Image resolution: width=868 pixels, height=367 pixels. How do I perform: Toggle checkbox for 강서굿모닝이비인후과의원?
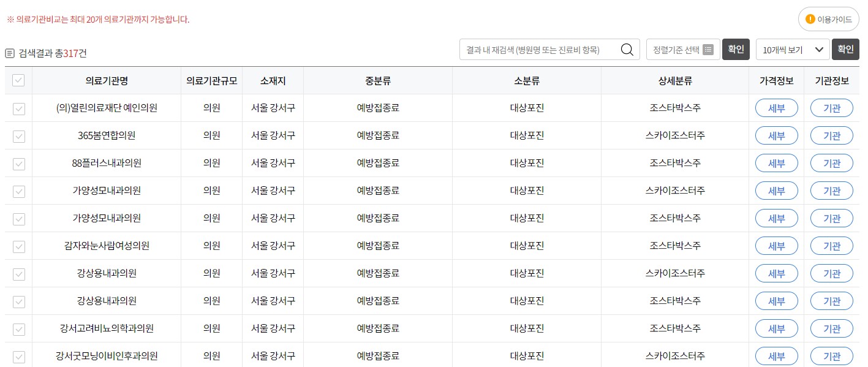(x=19, y=357)
